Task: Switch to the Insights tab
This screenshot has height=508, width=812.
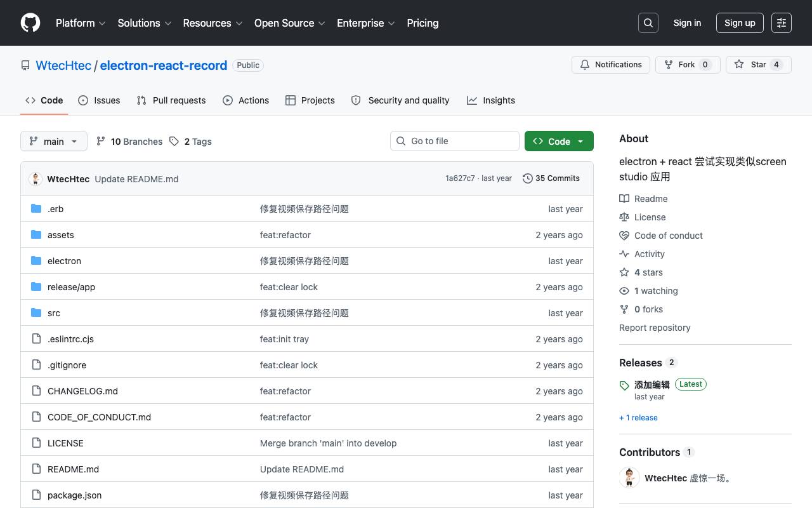Action: point(491,100)
